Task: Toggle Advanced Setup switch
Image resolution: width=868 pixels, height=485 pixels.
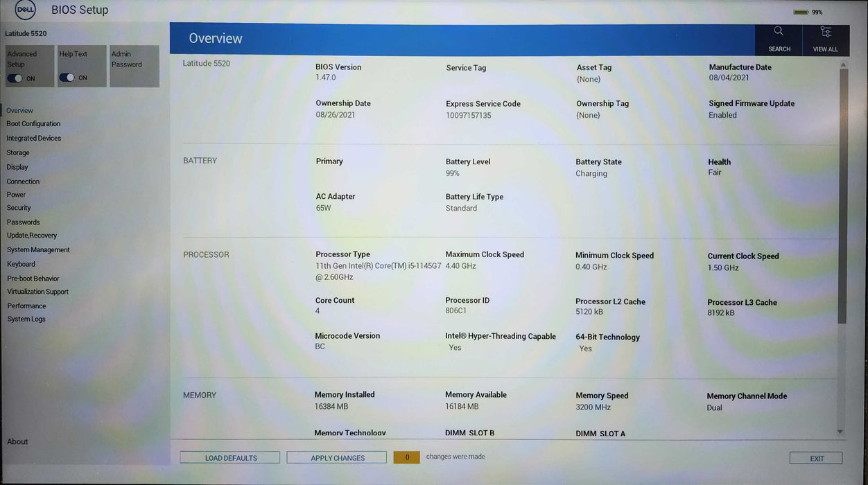Action: [15, 78]
